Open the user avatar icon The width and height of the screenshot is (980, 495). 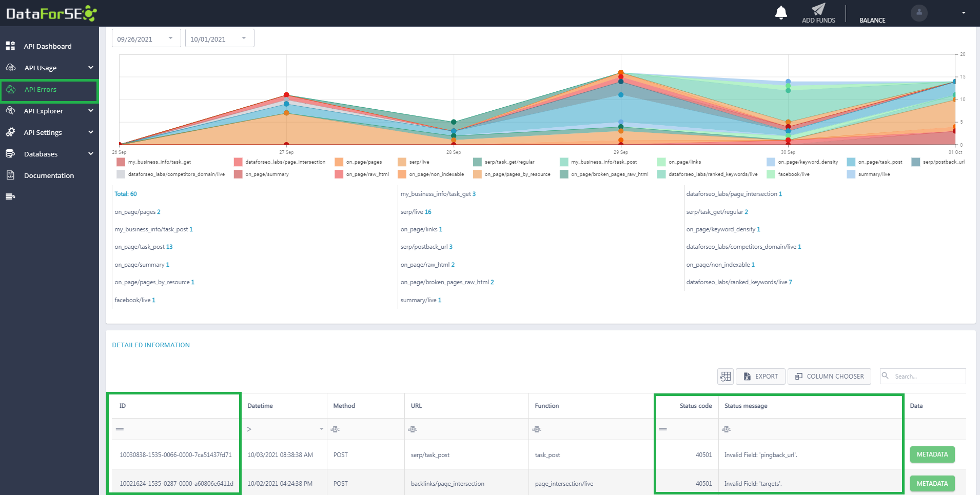pos(919,13)
